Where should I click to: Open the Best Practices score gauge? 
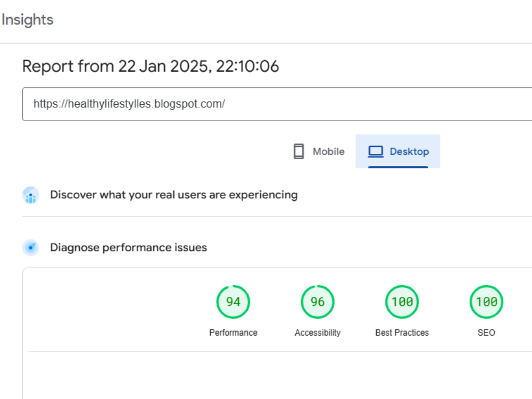(x=402, y=302)
